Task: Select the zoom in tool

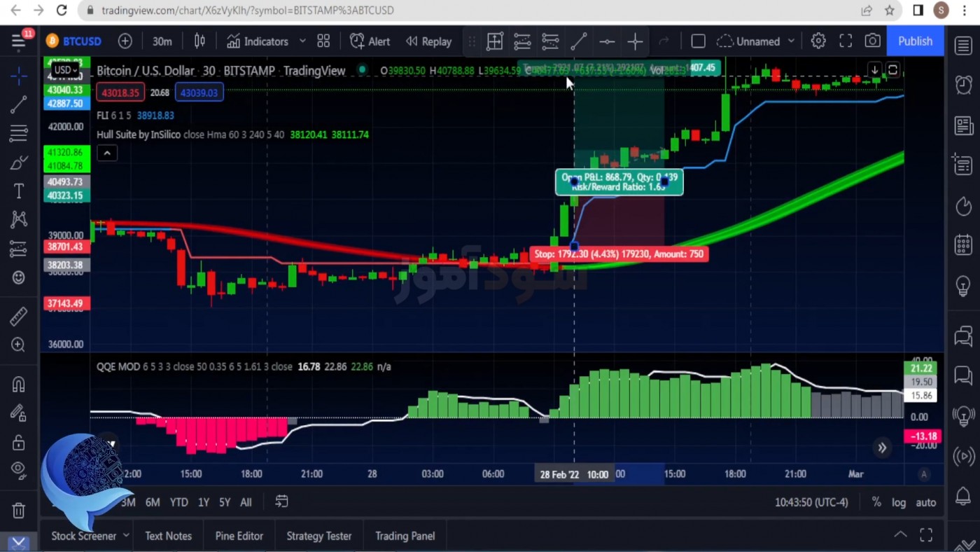Action: point(19,345)
